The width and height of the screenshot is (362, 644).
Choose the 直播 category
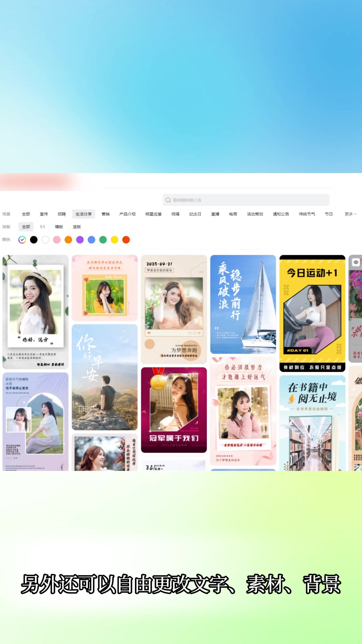tap(215, 214)
